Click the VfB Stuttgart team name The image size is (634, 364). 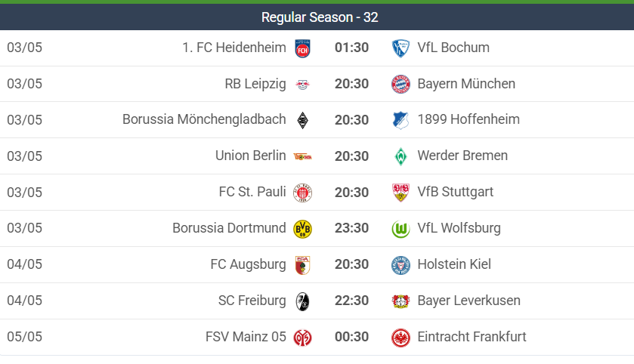click(455, 192)
